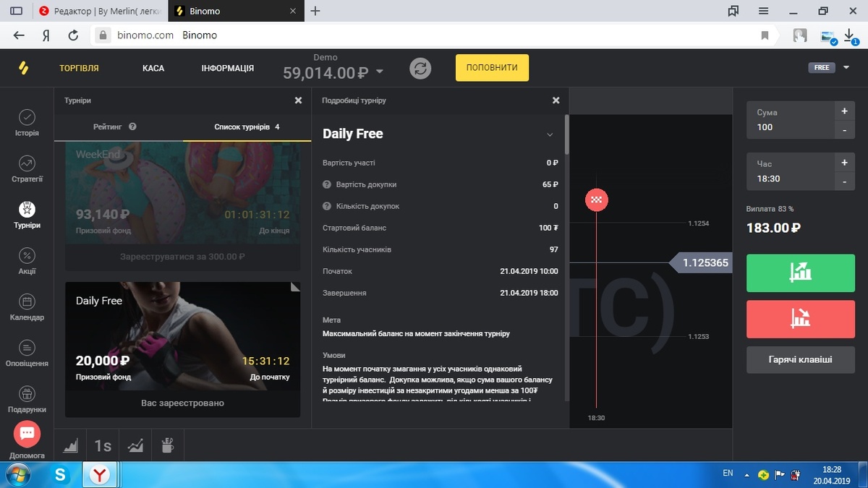Open the indicators icon in bottom toolbar

pyautogui.click(x=135, y=446)
